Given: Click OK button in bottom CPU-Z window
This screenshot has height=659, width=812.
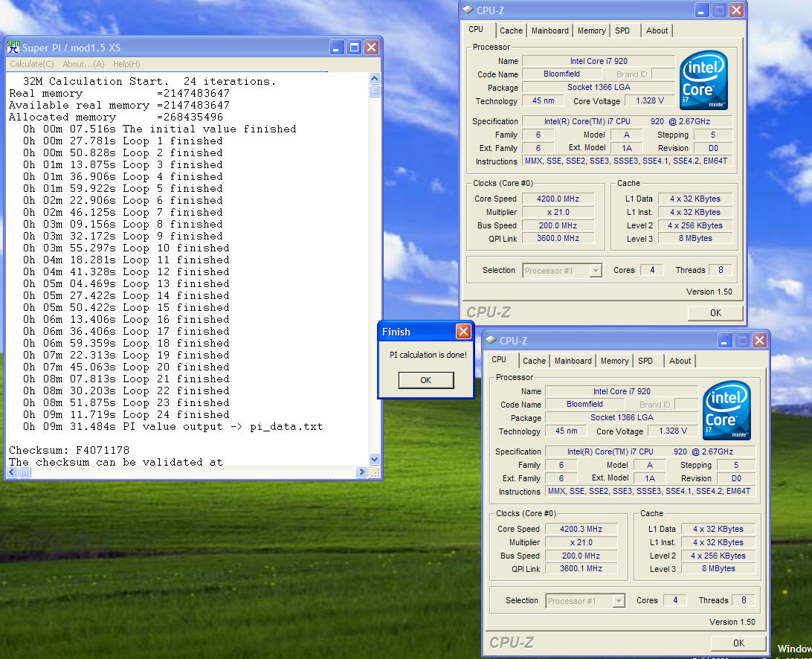Looking at the screenshot, I should 738,643.
